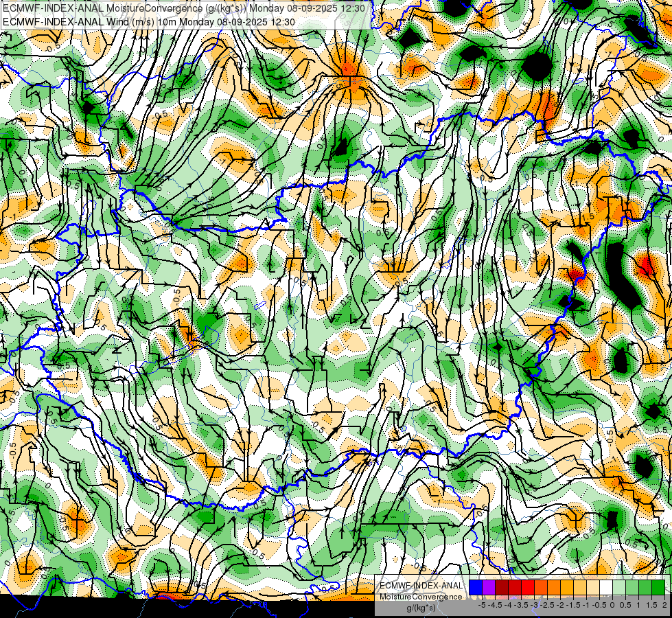Click the light orange swatch between -1.5 and -1
672x618 pixels.
[x=580, y=587]
